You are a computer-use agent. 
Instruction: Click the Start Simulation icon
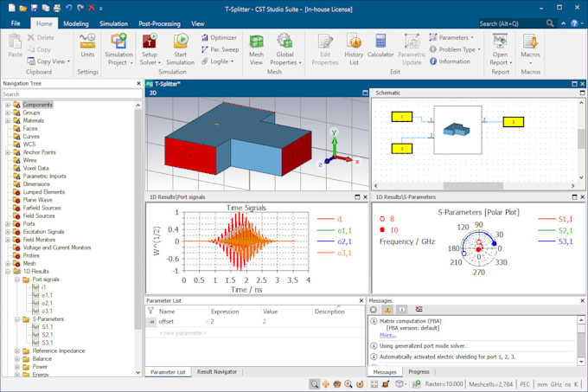click(x=181, y=41)
